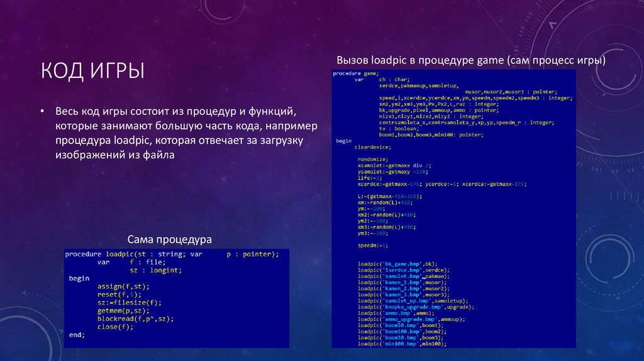Click the blockread(f,p^,sz); line

[135, 319]
